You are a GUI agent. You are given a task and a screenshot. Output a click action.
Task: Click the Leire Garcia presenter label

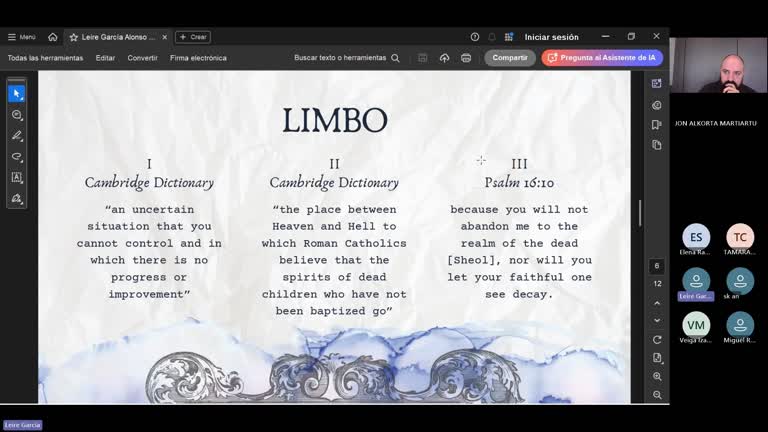pyautogui.click(x=23, y=425)
